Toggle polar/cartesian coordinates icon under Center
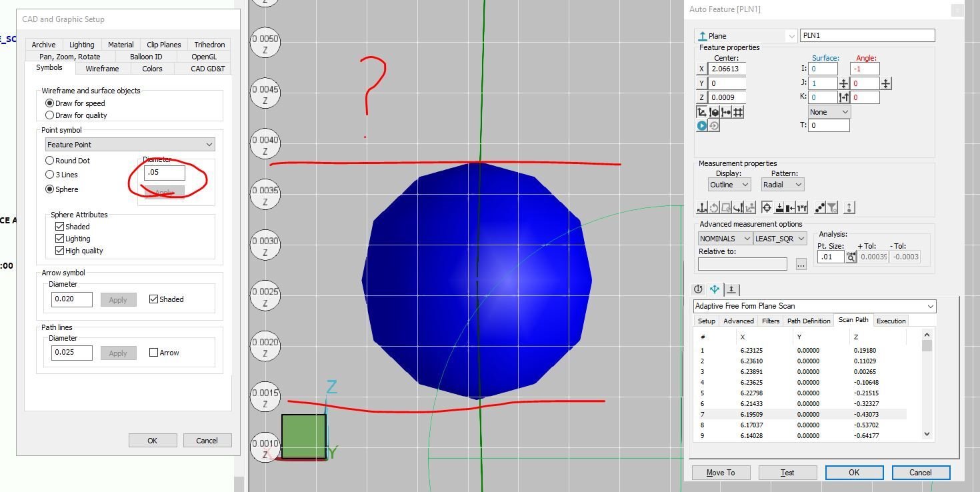This screenshot has height=492, width=980. pyautogui.click(x=702, y=112)
